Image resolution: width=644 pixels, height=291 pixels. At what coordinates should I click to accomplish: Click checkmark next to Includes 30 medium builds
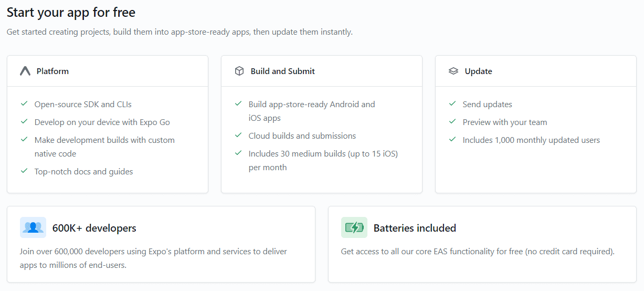(238, 153)
